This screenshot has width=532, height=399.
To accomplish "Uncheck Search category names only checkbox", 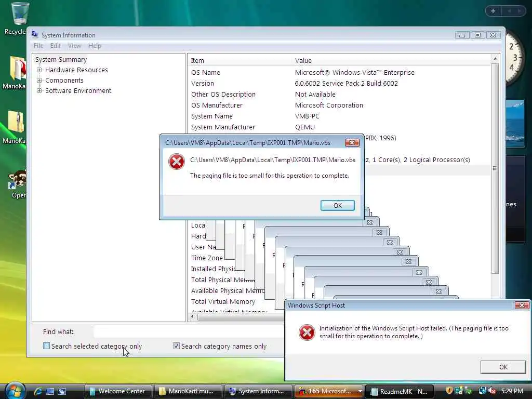I will 176,345.
